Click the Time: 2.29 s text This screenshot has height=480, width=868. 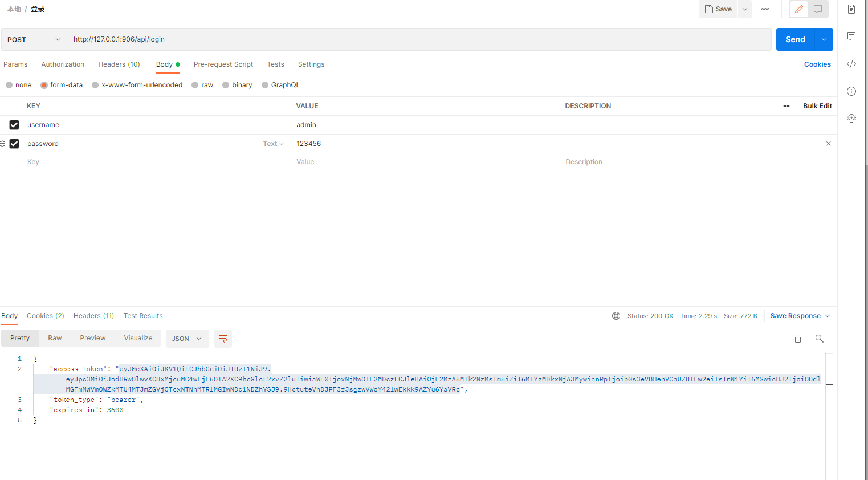[699, 316]
